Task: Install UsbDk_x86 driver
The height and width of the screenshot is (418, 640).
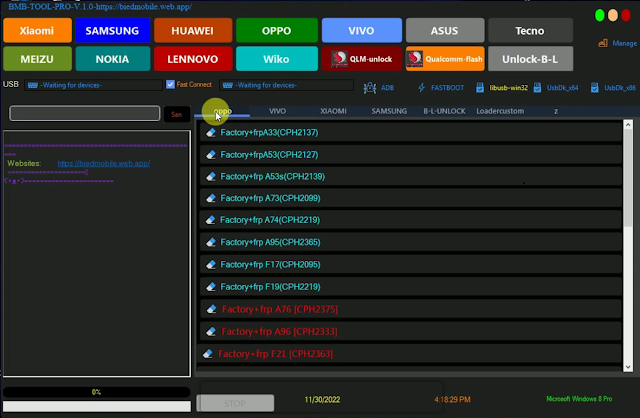Action: coord(613,88)
